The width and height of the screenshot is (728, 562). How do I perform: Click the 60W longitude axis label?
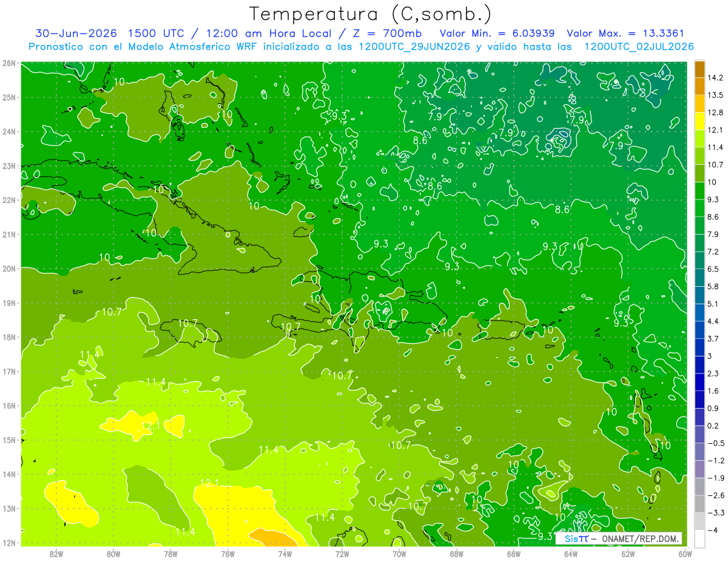click(686, 554)
